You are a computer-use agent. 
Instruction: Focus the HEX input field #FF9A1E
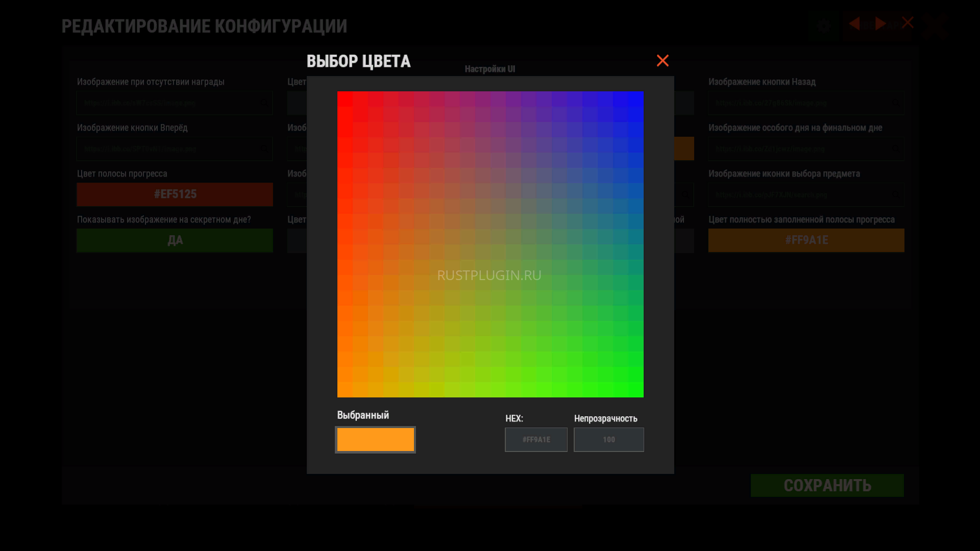click(x=536, y=440)
